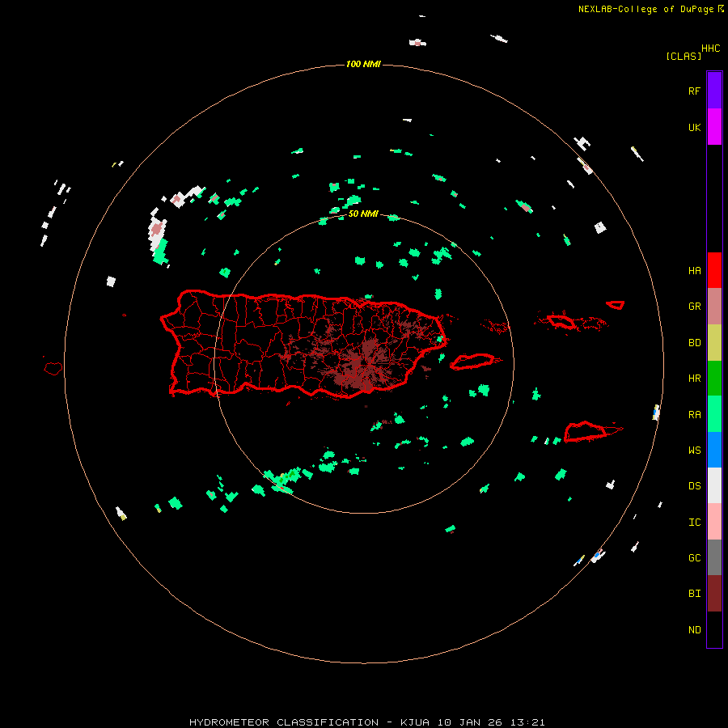Select the BD yellow legend block
Image resolution: width=728 pixels, height=728 pixels.
coord(714,343)
